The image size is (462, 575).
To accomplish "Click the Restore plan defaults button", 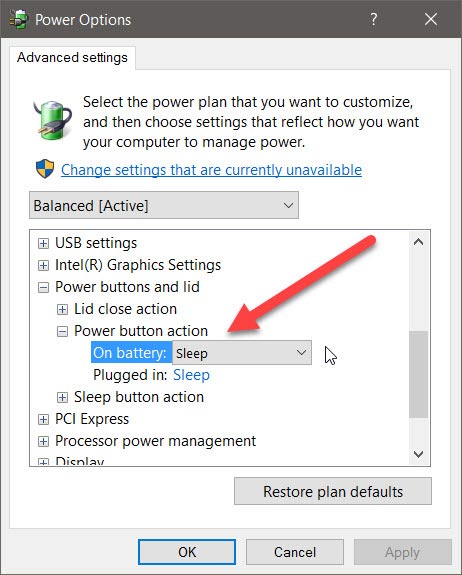I will 333,491.
